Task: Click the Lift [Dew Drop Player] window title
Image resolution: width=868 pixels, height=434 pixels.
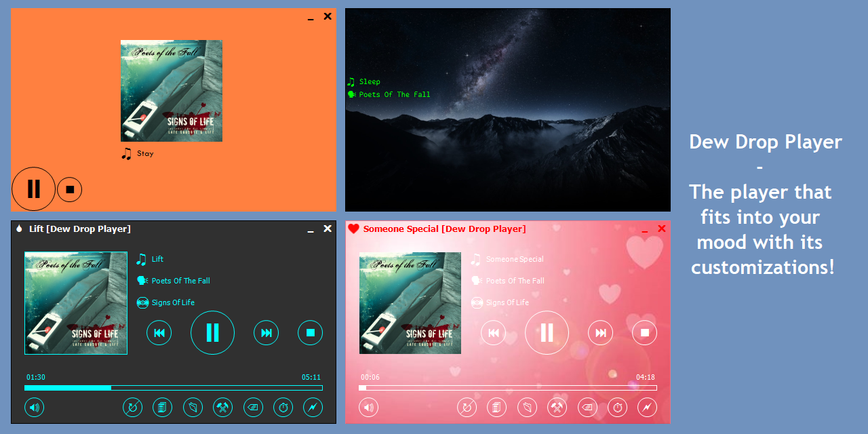Action: pyautogui.click(x=80, y=229)
